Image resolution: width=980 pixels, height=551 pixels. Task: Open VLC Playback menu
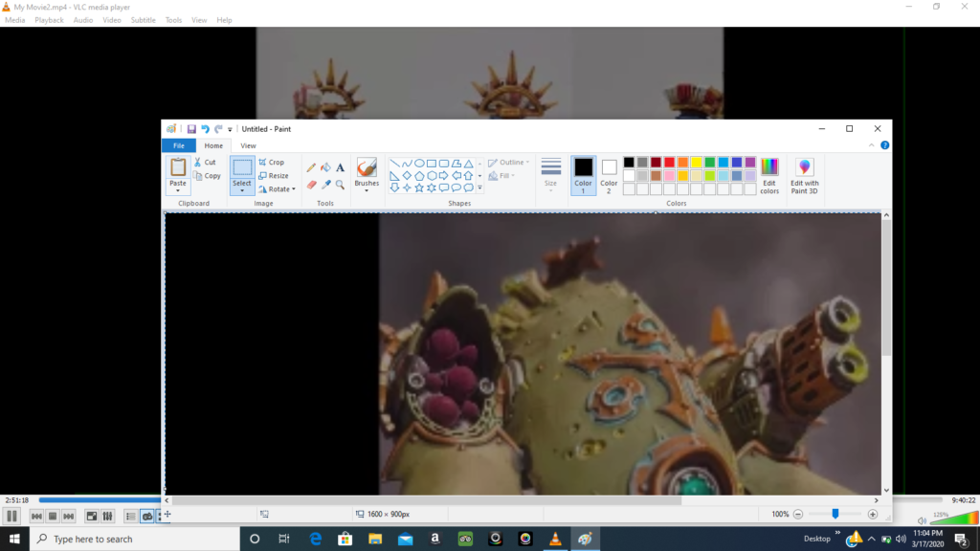49,20
